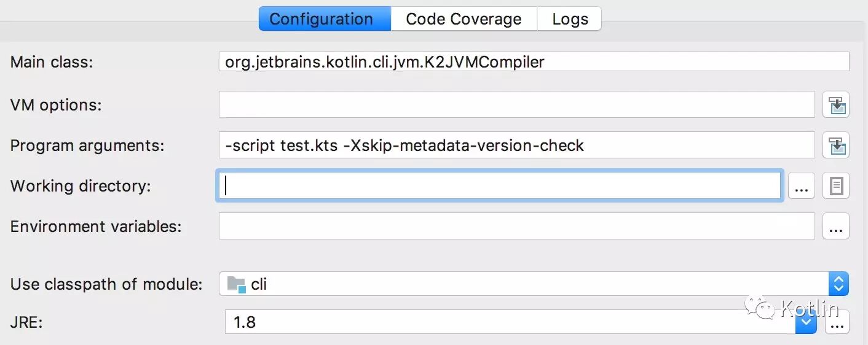Place cursor in Program arguments field
This screenshot has width=868, height=345.
(516, 145)
